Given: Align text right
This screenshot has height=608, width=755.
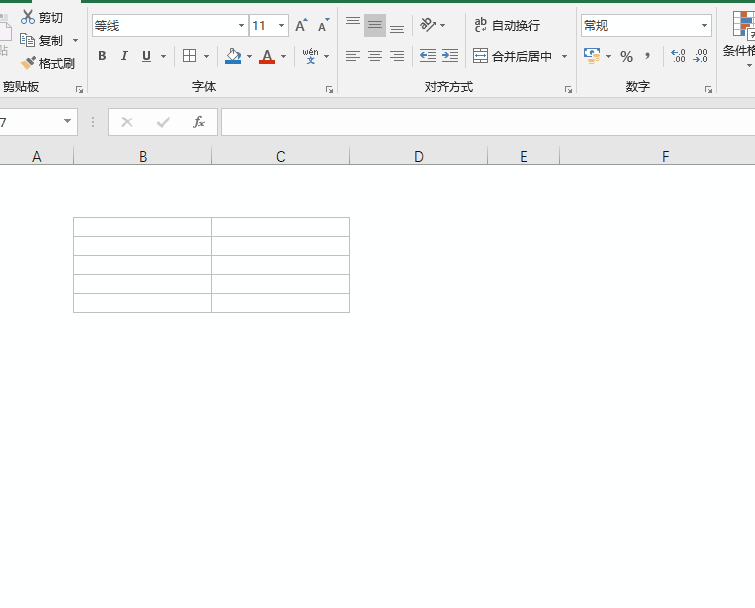Looking at the screenshot, I should 397,56.
